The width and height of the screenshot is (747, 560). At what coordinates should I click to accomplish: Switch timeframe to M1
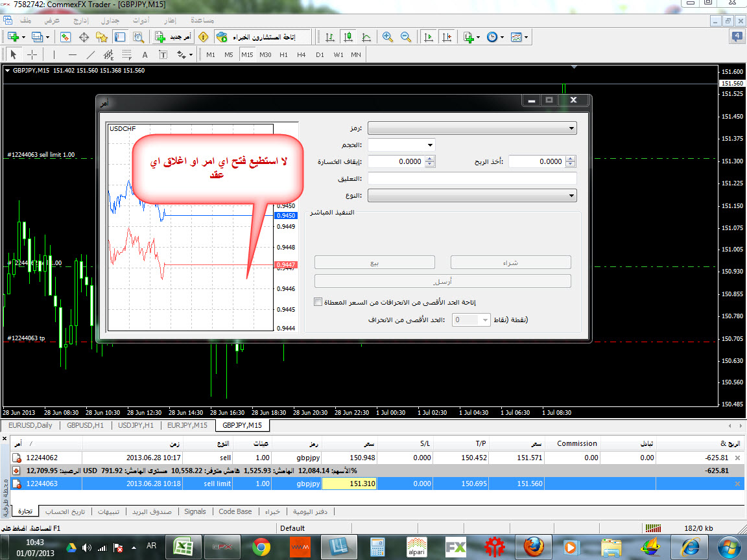[211, 54]
